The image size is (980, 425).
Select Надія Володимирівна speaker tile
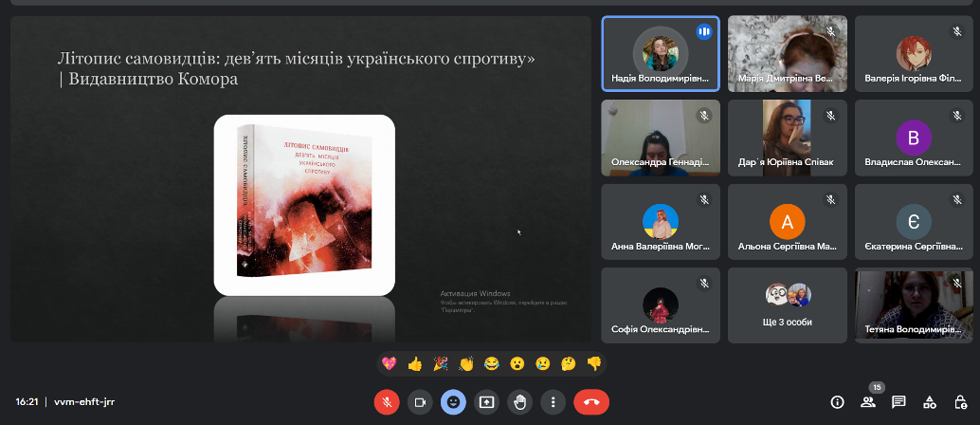[661, 54]
